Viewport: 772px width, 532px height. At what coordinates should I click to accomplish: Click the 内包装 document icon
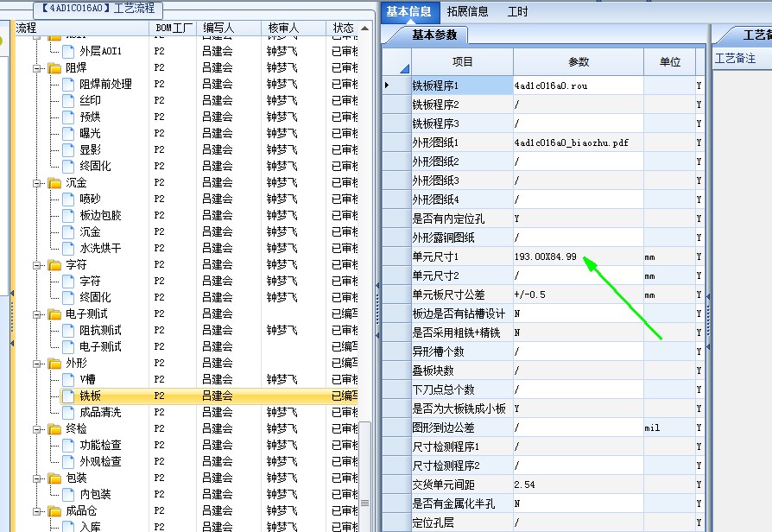coord(68,494)
